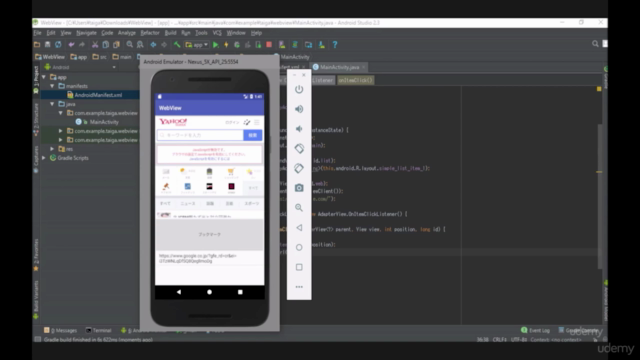Click the emulator zoom magnifier button
The height and width of the screenshot is (360, 640).
(x=299, y=207)
